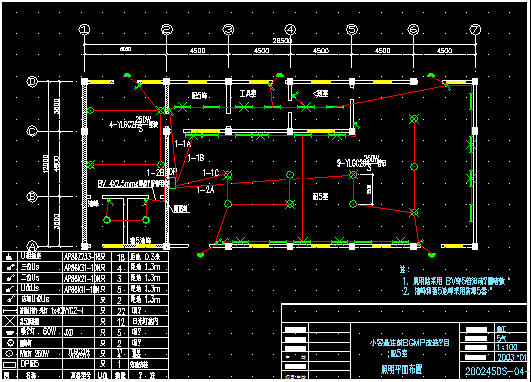Viewport: 531px width, 382px height.
Task: Click the 60W ceiling lamp symbol in legend
Action: coord(9,332)
